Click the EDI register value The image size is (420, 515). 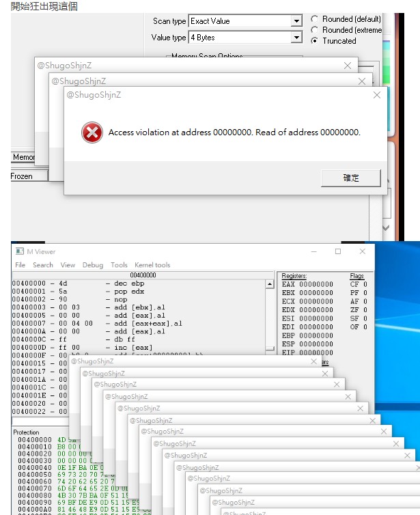pyautogui.click(x=316, y=326)
